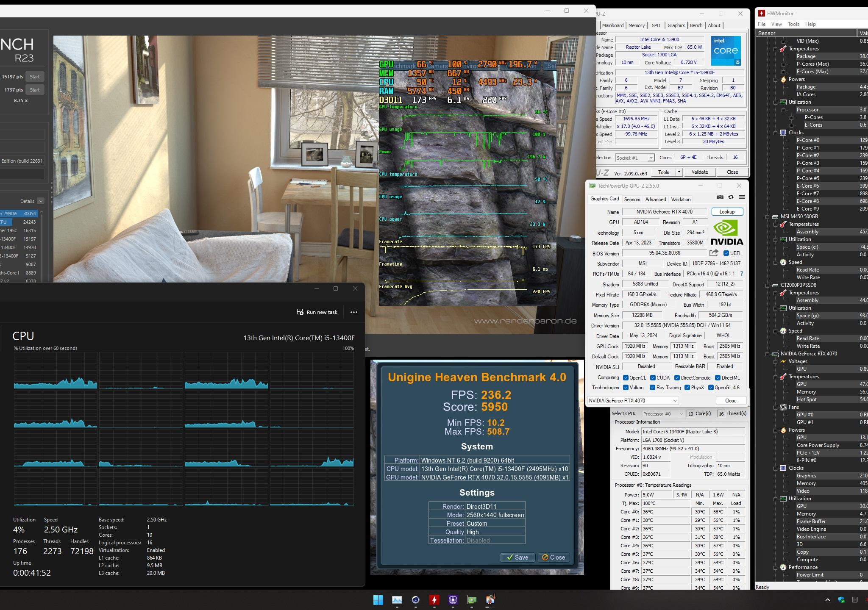
Task: Open CPU-Z purple chip taskbar icon
Action: 453,600
